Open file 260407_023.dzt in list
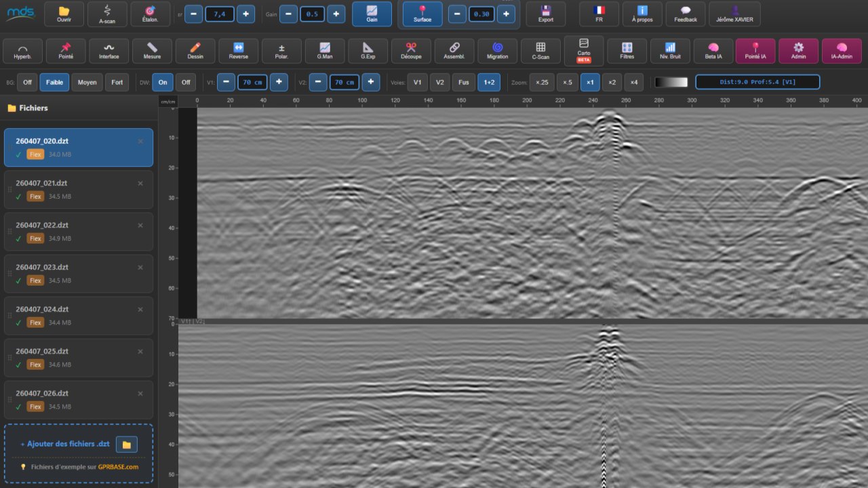 (79, 274)
